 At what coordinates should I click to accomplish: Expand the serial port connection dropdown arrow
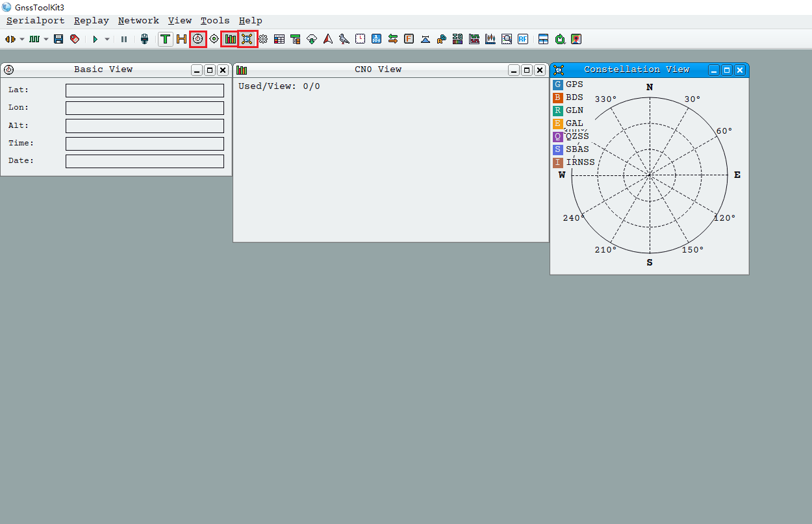22,40
